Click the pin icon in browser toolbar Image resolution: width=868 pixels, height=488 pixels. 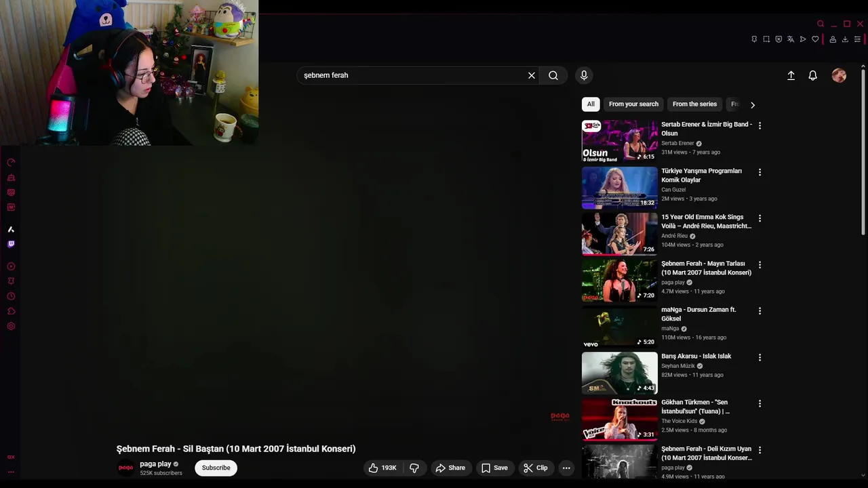pyautogui.click(x=754, y=39)
